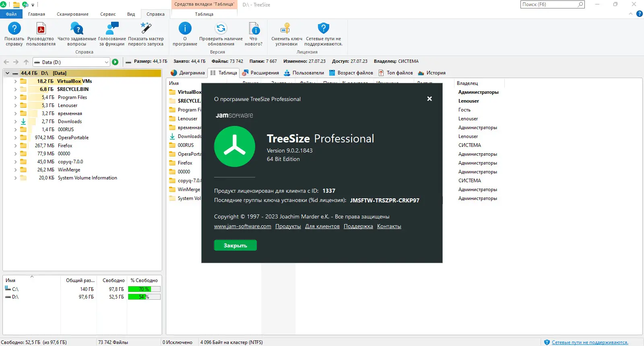Image resolution: width=644 pixels, height=346 pixels.
Task: Sort drives by % Свободно column
Action: pos(144,280)
